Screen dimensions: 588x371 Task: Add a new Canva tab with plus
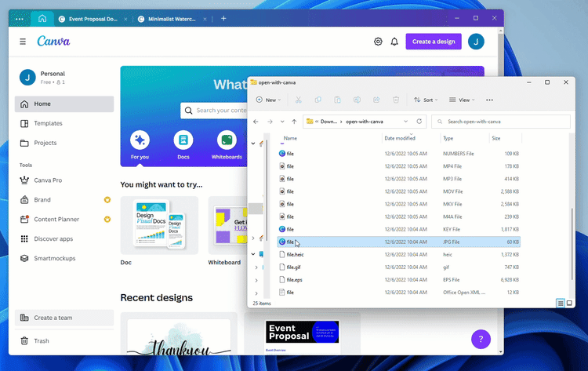point(223,18)
